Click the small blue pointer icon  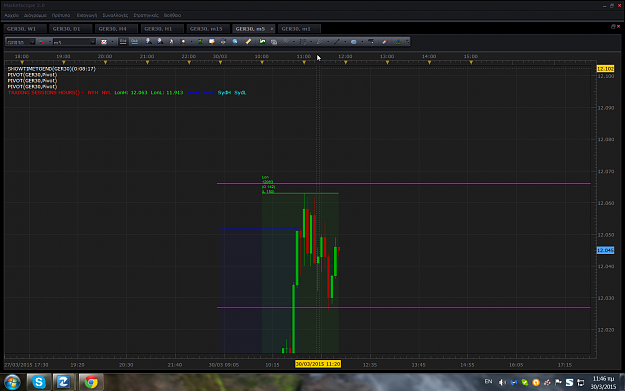(x=171, y=41)
